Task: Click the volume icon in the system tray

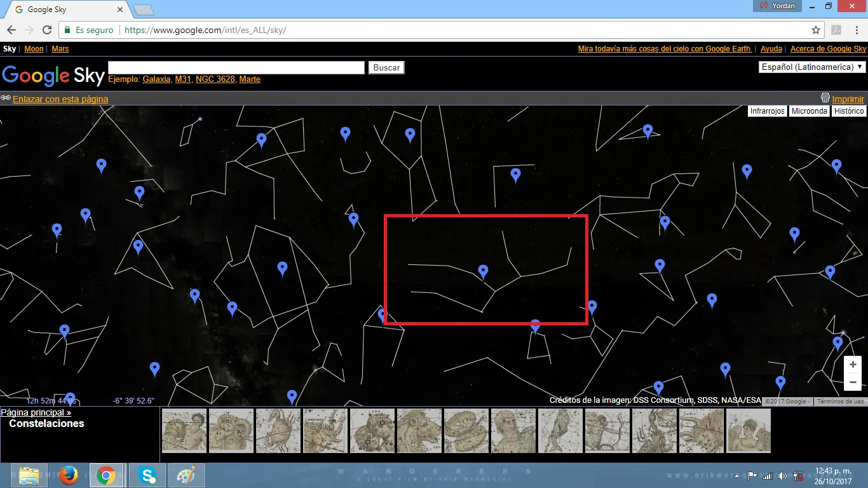Action: pos(782,475)
